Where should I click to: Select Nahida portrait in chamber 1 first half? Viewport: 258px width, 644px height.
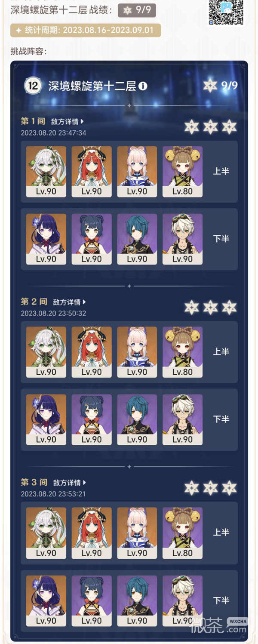46,172
